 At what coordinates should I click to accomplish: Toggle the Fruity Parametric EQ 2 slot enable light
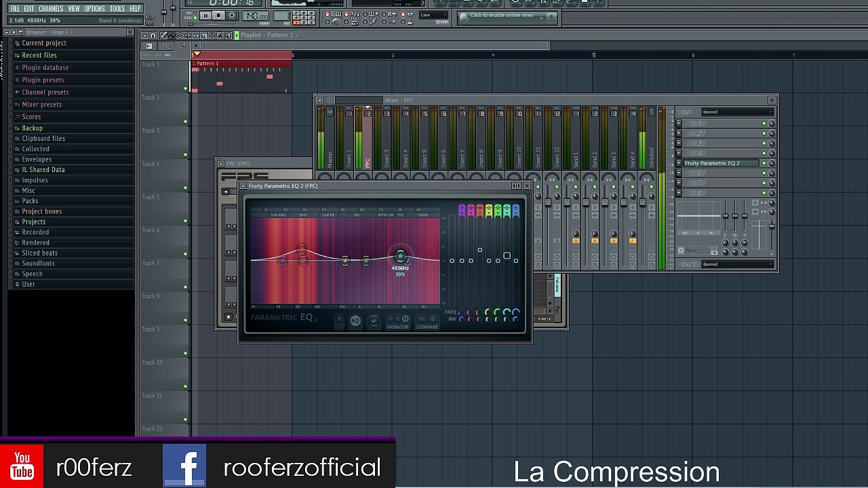point(764,163)
